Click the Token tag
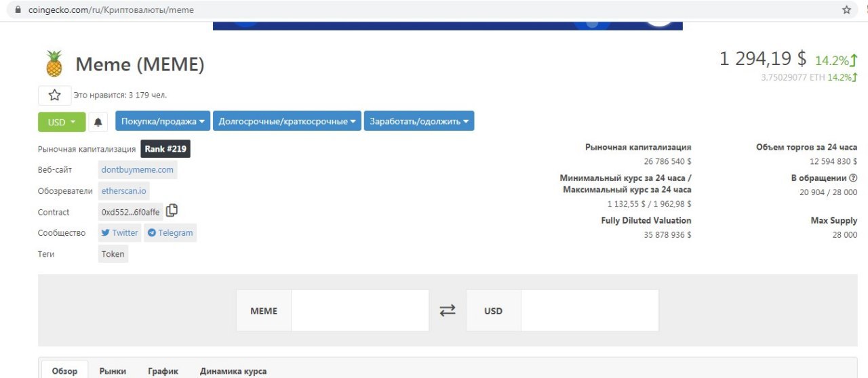Image resolution: width=868 pixels, height=378 pixels. point(113,254)
